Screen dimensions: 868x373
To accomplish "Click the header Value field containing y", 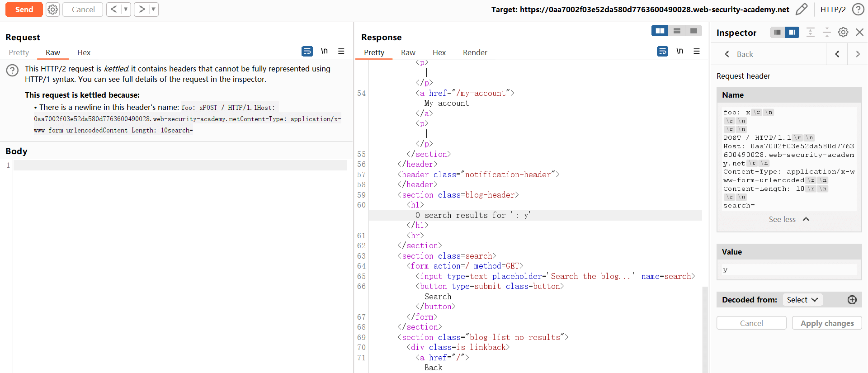I will tap(789, 270).
